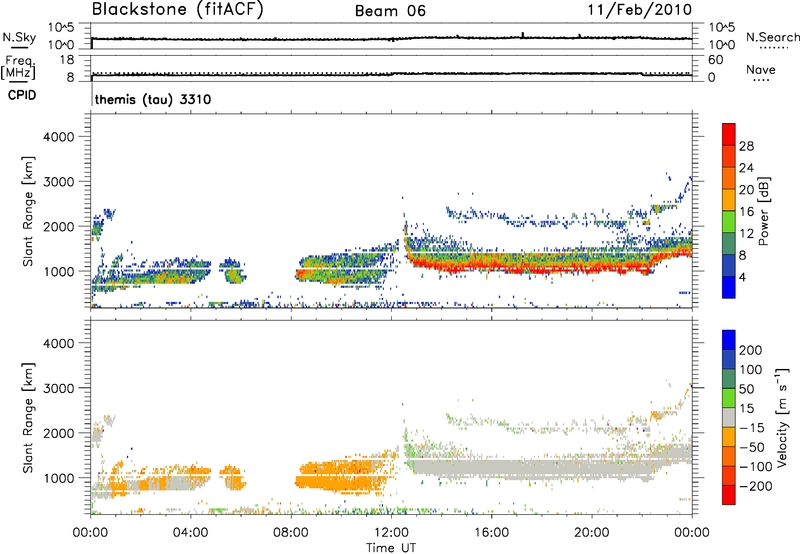Click the "28" tick on the Power colorbar

tap(746, 146)
